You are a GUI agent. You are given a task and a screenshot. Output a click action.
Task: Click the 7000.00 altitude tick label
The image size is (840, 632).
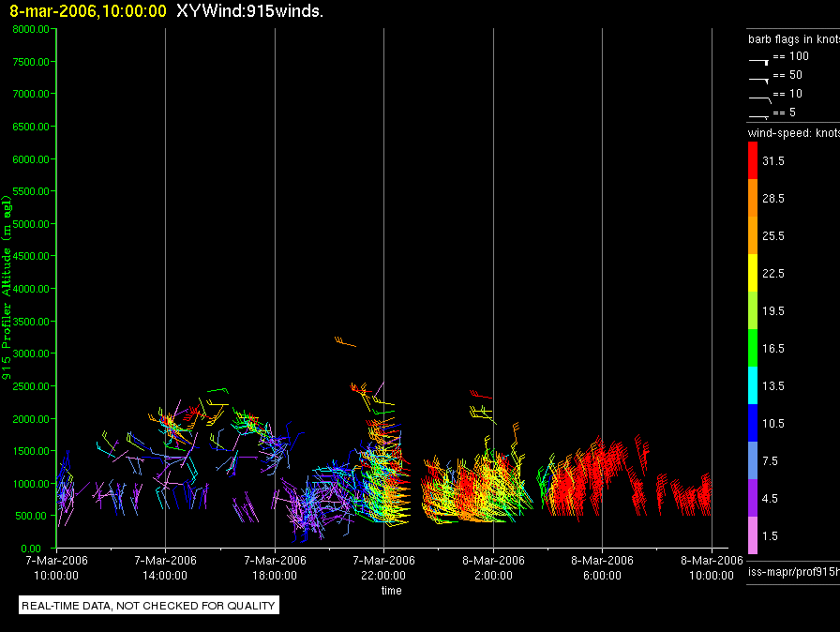(31, 94)
